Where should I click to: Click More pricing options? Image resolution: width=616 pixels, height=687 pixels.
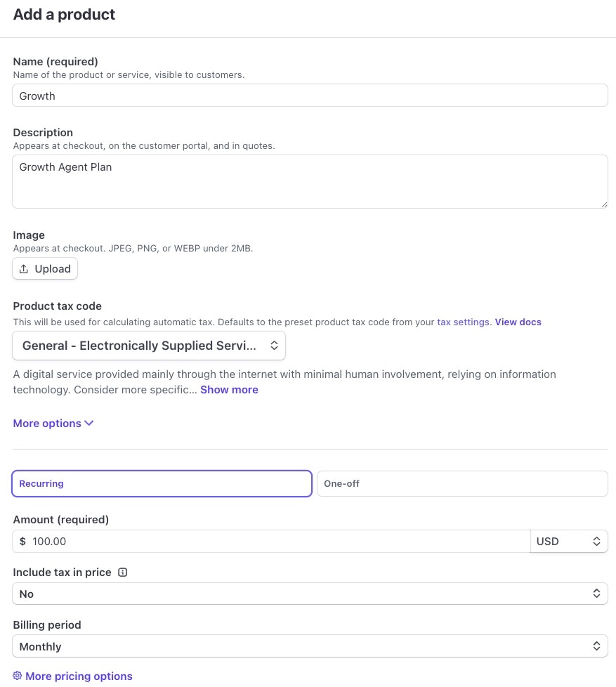coord(79,676)
